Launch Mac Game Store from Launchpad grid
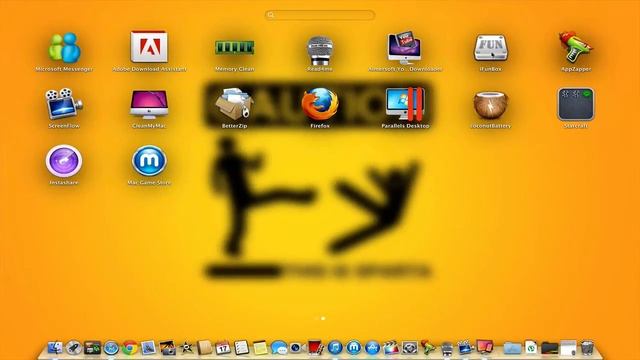The image size is (640, 360). click(149, 161)
